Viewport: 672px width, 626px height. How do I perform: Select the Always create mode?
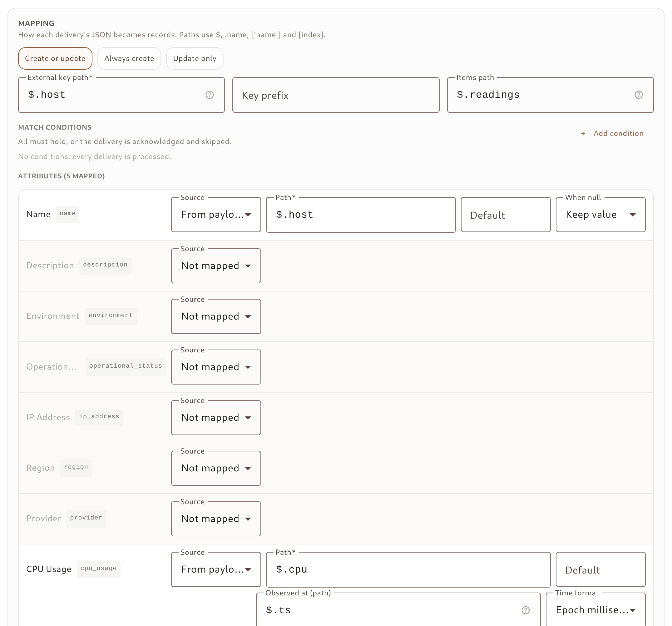point(129,58)
